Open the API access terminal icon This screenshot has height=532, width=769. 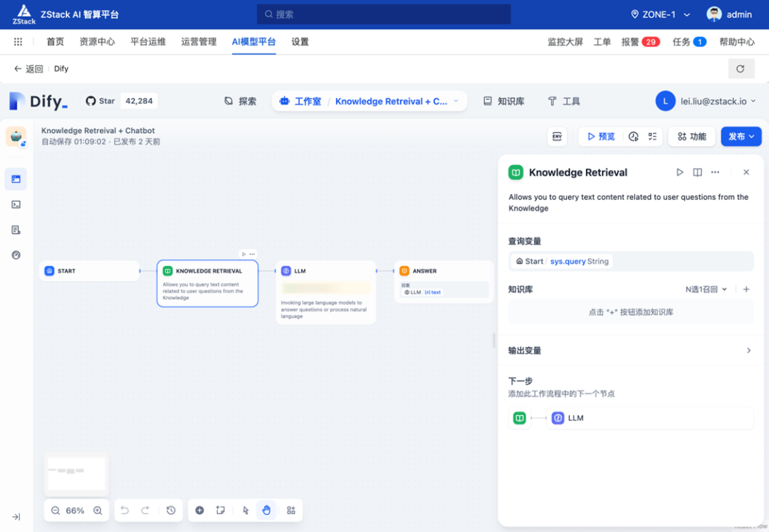(x=16, y=204)
